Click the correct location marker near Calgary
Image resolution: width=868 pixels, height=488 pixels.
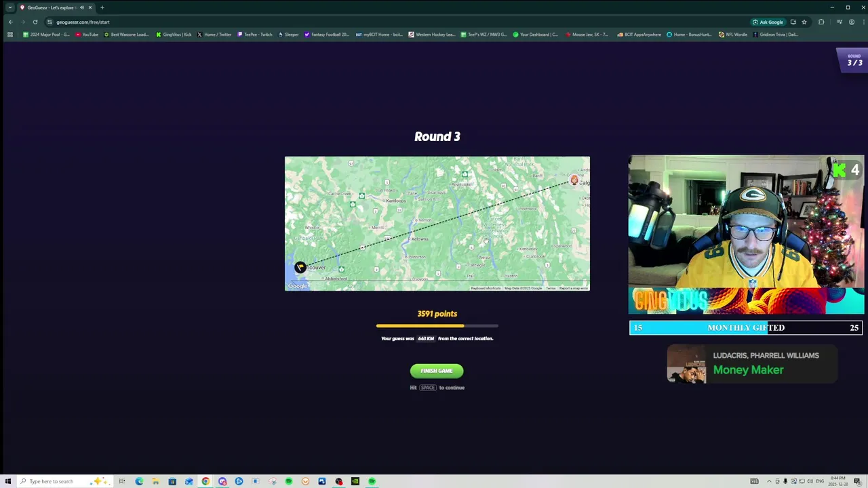tap(574, 180)
